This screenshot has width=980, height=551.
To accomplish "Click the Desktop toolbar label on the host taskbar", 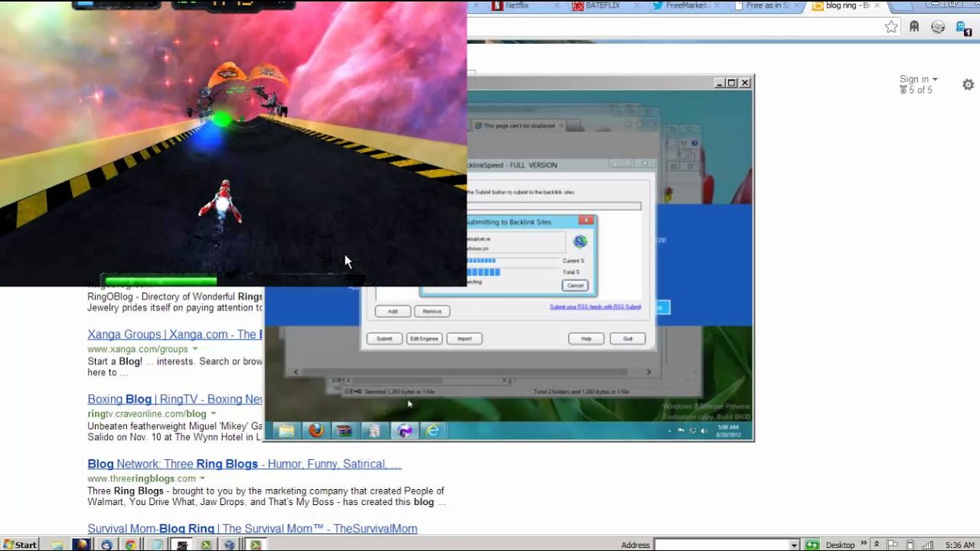I will coord(840,545).
